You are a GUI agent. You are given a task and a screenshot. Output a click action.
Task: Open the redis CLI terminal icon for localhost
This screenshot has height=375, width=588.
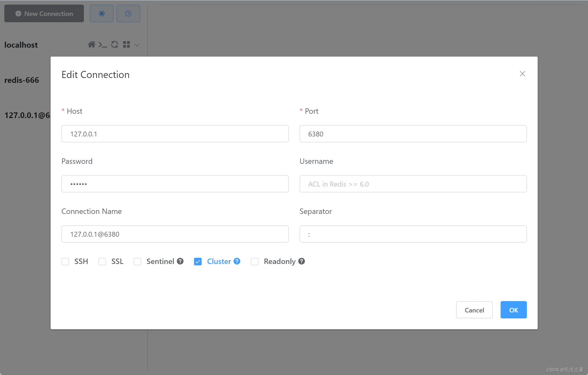coord(103,44)
